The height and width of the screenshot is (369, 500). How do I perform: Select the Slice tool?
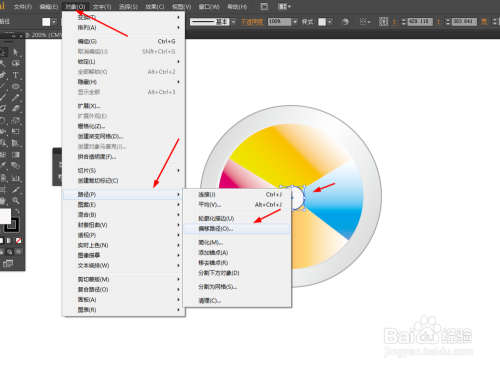[x=16, y=189]
